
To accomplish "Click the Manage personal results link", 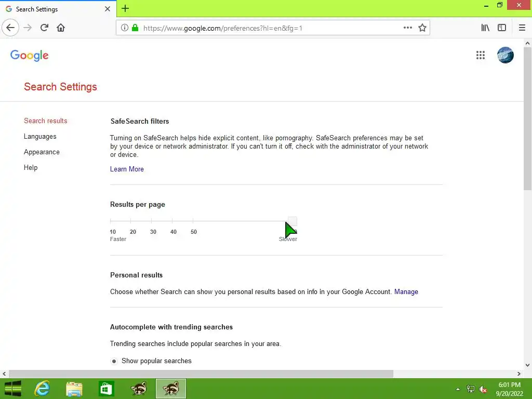I will click(x=406, y=292).
